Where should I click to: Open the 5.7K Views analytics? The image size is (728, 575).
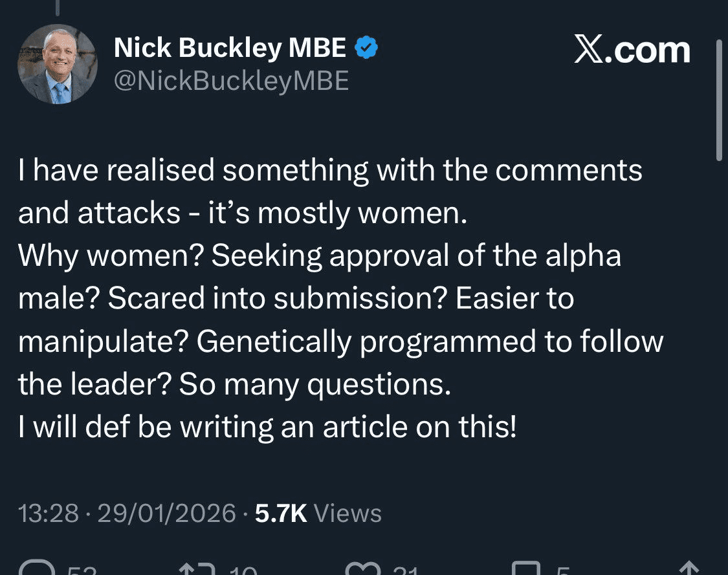pyautogui.click(x=318, y=514)
